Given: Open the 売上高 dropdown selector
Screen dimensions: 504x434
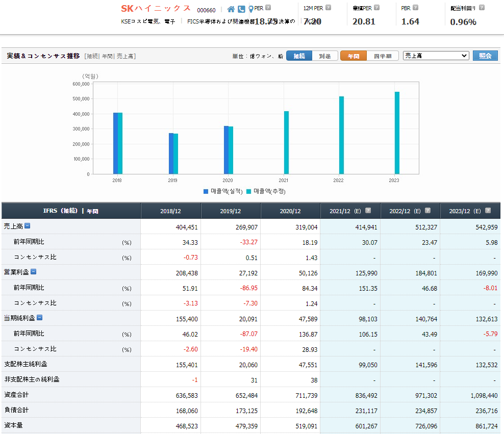Looking at the screenshot, I should click(436, 56).
